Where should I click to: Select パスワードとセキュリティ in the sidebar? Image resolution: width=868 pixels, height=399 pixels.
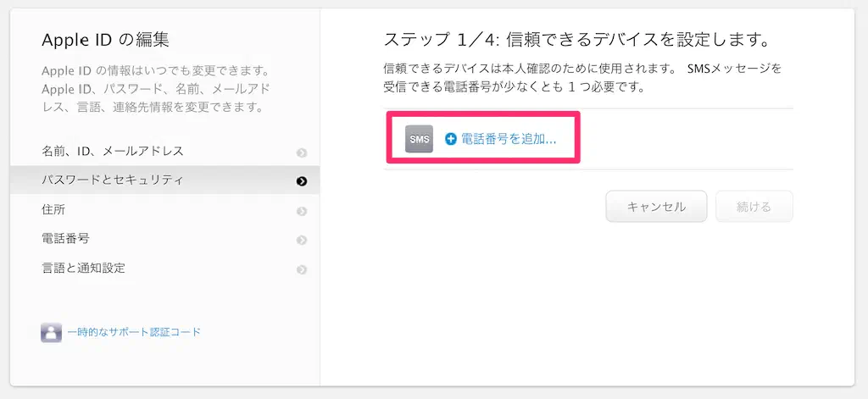point(113,180)
